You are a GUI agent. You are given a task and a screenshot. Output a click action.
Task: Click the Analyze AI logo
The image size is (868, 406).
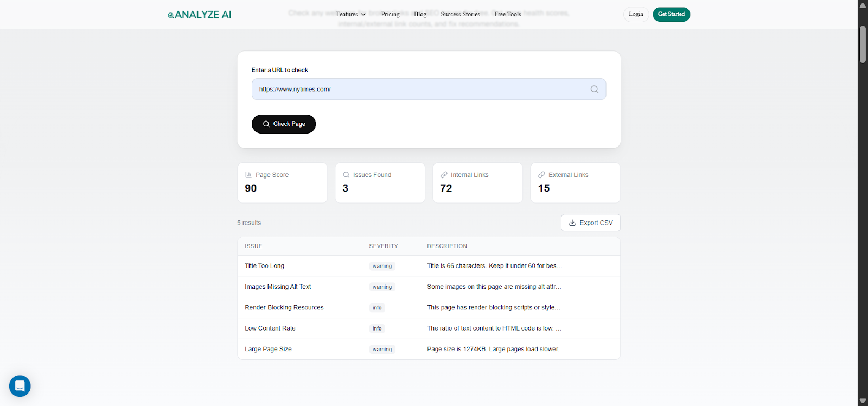coord(200,15)
